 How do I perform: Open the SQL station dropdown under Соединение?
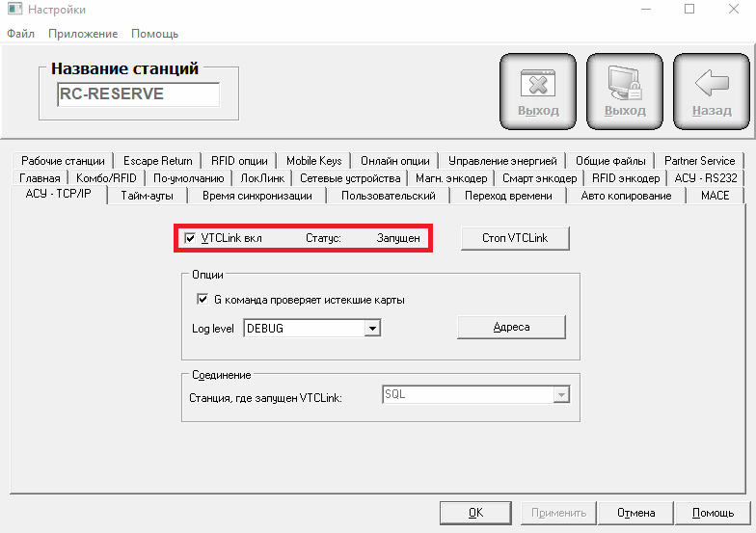[476, 395]
